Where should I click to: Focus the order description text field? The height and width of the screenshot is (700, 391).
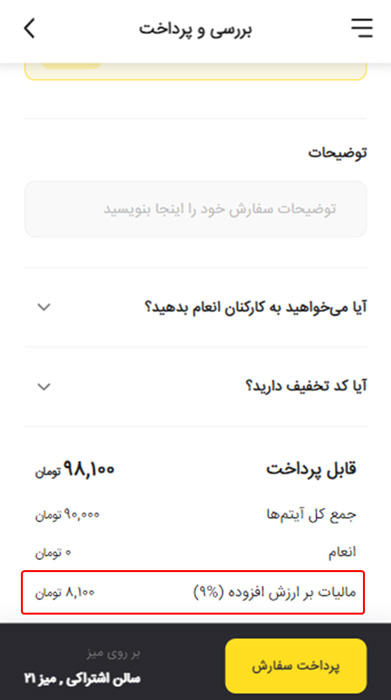(x=196, y=209)
